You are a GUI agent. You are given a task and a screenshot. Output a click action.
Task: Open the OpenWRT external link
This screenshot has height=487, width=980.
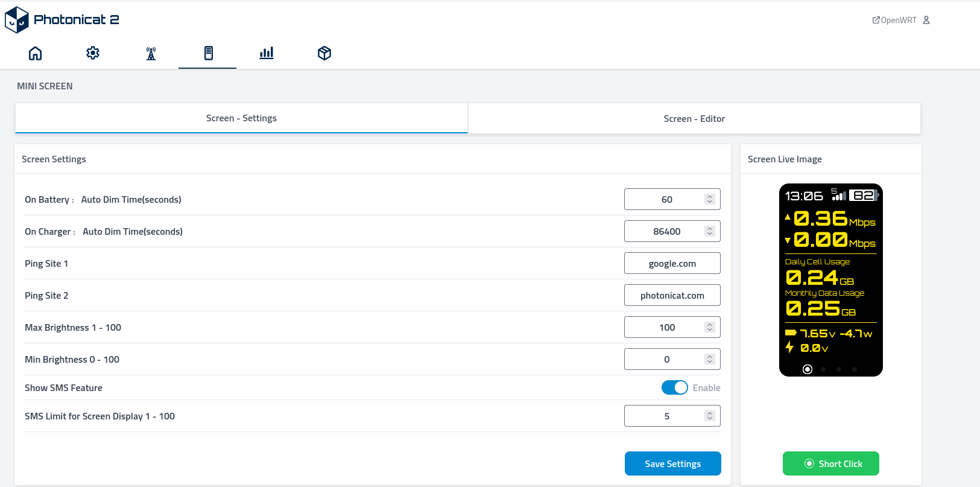[894, 20]
